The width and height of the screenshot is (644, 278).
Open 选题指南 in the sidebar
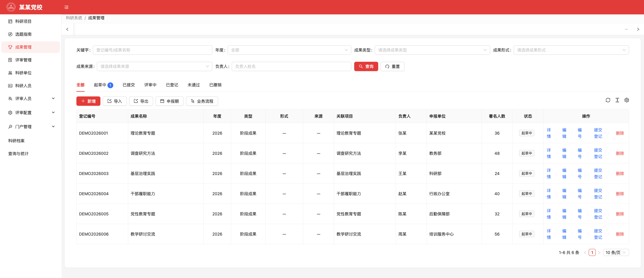coord(31,34)
